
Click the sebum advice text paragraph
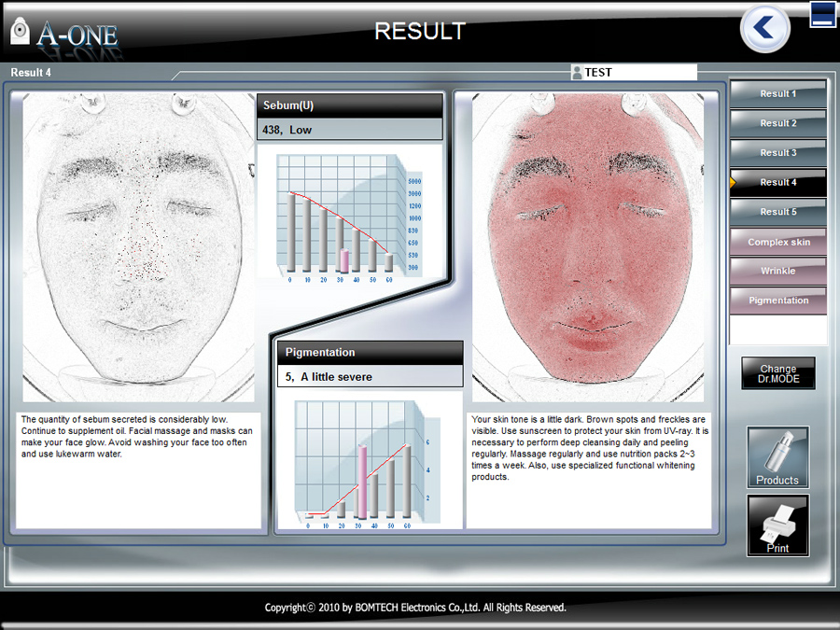pyautogui.click(x=136, y=437)
